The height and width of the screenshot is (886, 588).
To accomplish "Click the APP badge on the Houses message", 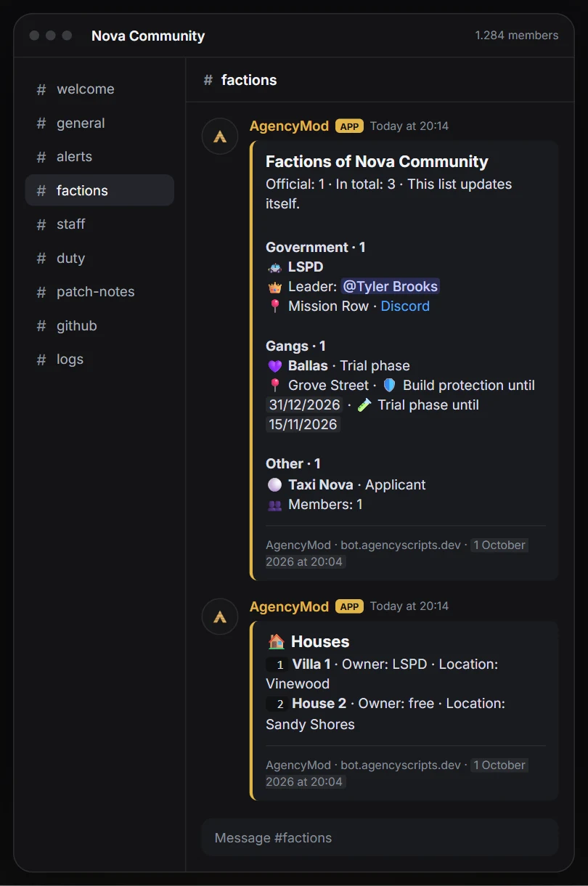I will tap(349, 606).
